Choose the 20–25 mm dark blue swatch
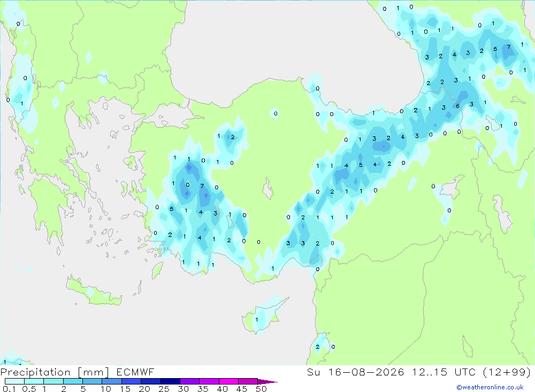 [x=151, y=381]
